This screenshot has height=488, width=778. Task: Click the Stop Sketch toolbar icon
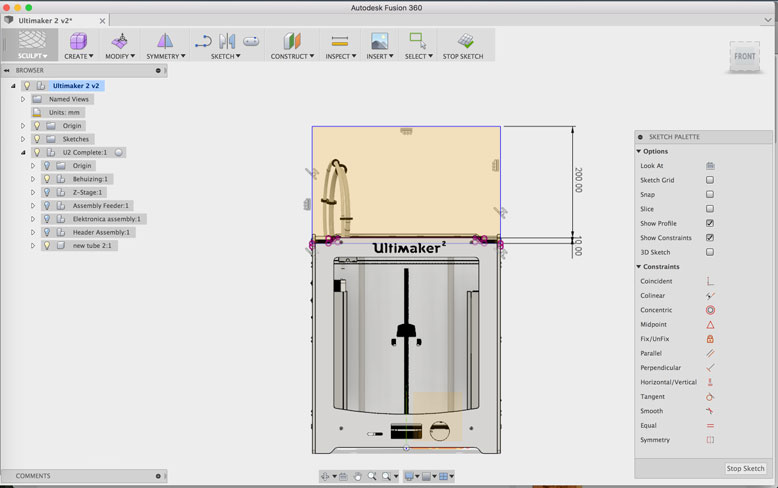point(465,41)
